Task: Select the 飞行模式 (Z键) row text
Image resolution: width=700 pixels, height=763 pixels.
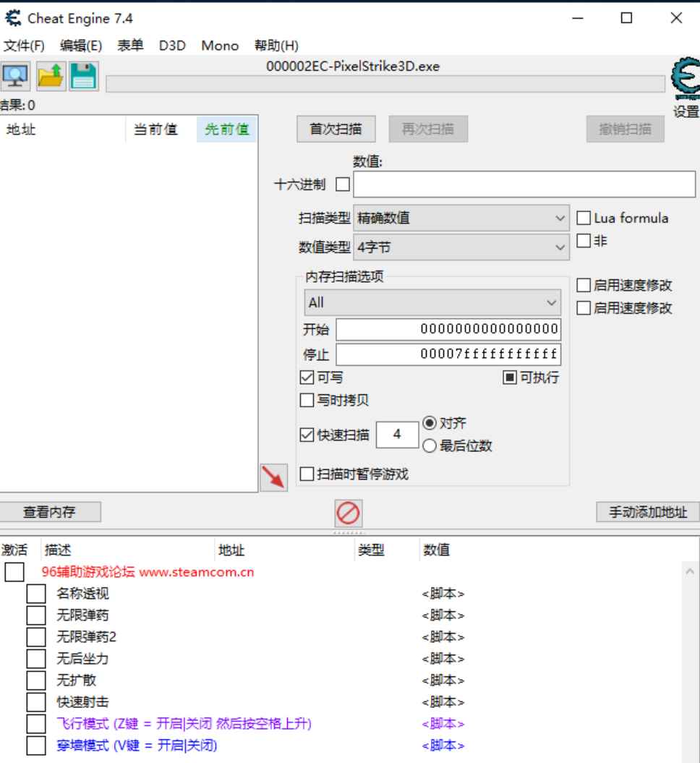Action: point(184,724)
